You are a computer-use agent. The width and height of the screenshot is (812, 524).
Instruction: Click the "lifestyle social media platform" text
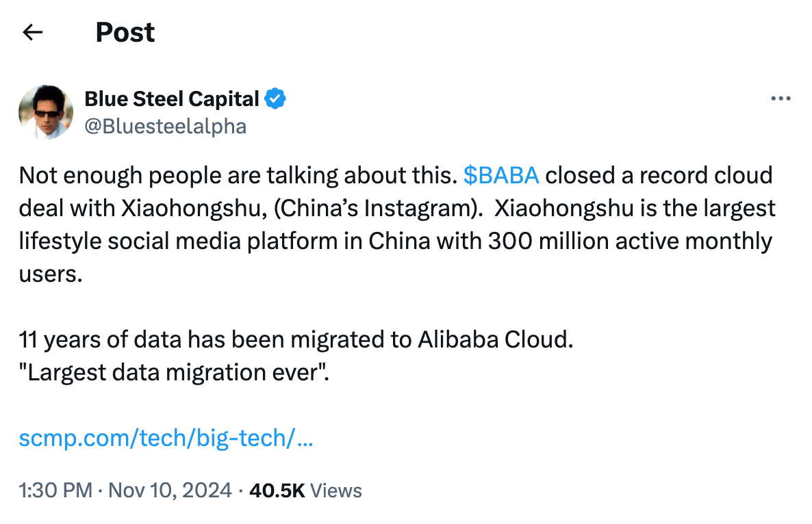click(x=179, y=241)
